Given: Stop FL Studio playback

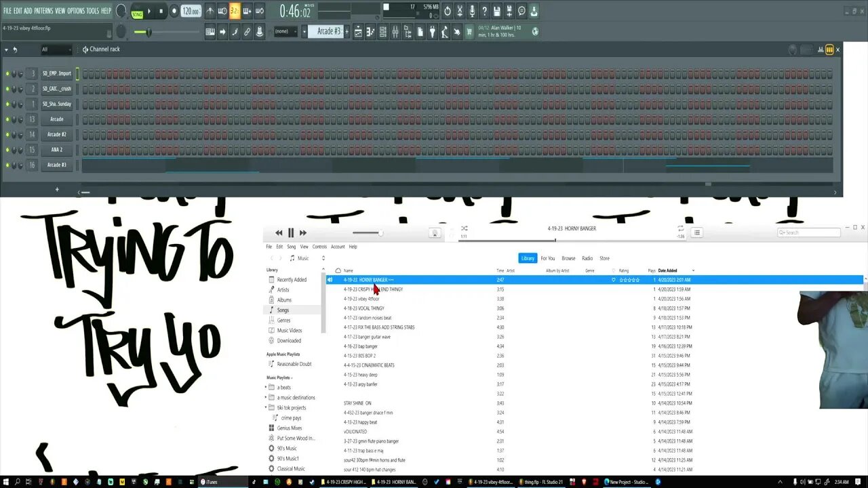Looking at the screenshot, I should coord(161,12).
